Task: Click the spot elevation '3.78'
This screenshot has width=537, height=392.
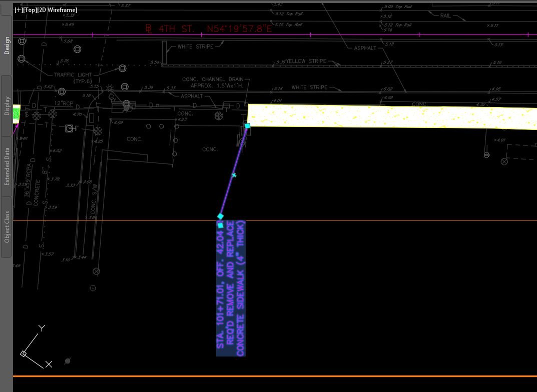Action: 55,179
